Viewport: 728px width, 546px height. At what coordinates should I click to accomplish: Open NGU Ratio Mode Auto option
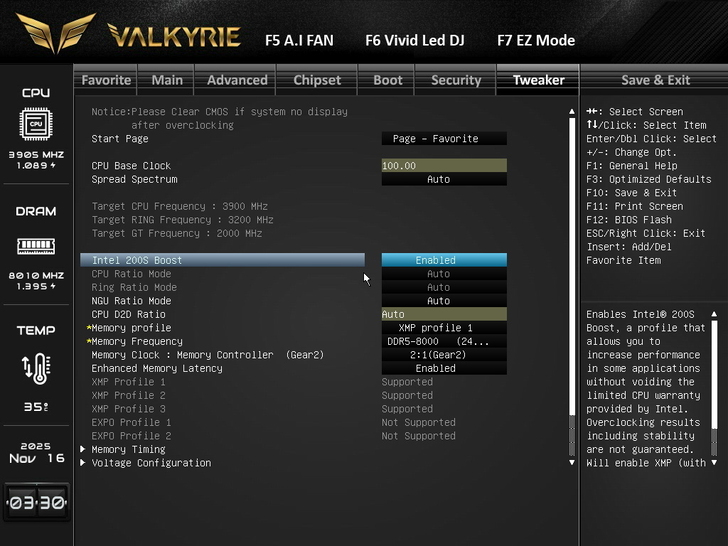pos(444,301)
